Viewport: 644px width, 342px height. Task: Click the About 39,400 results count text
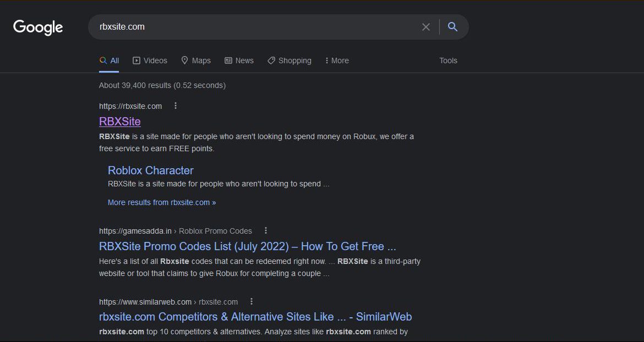(162, 85)
